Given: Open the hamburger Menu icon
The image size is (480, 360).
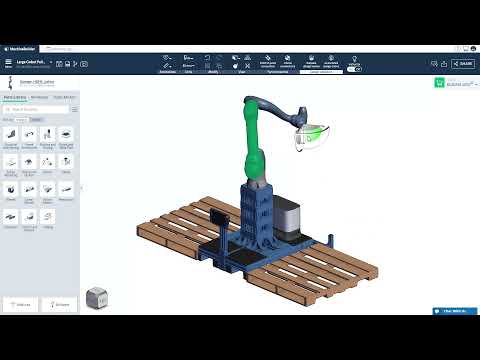Looking at the screenshot, I should coord(8,63).
